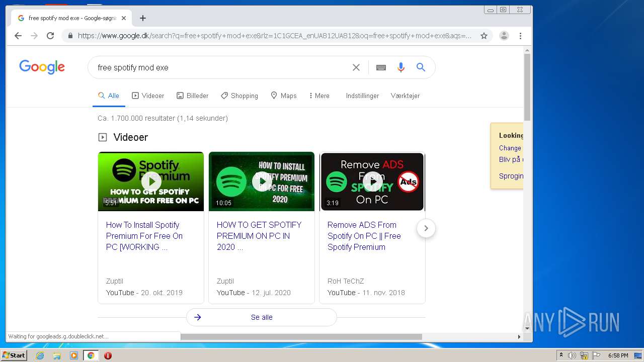Open 'HOW TO GET SPOTIFY PREMIUM ON PC' link

pyautogui.click(x=259, y=236)
